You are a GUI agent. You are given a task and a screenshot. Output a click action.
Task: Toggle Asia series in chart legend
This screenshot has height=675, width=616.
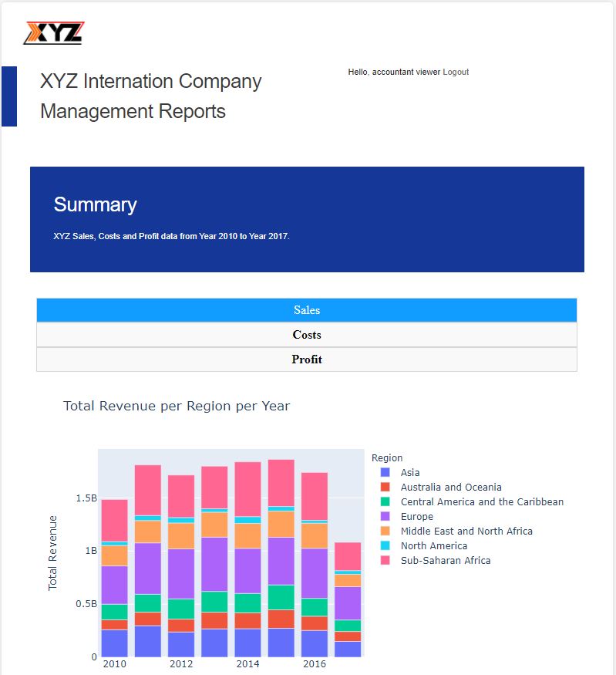(x=410, y=472)
